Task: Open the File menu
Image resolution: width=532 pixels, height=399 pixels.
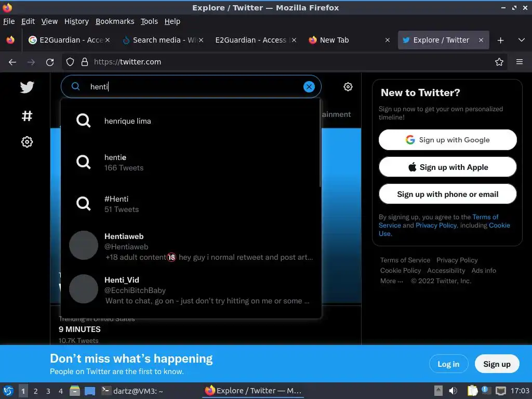Action: click(x=9, y=21)
